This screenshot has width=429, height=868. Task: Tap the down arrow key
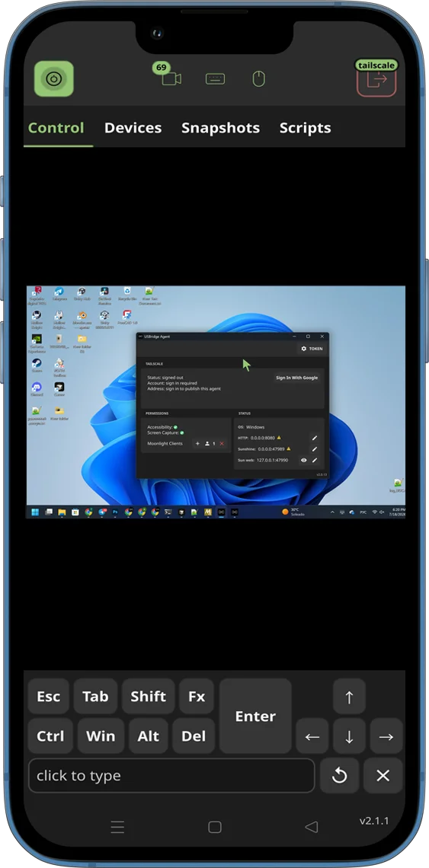(x=349, y=736)
